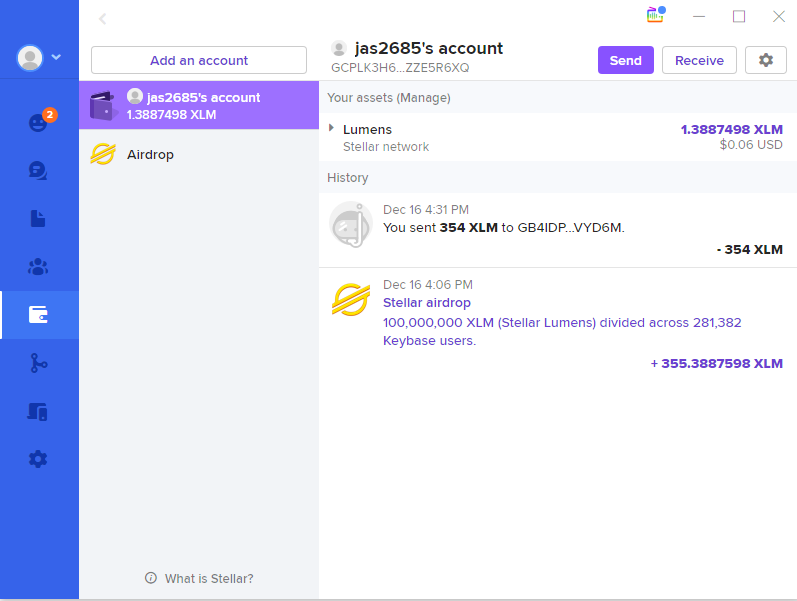Screen dimensions: 797x601
Task: Open the Devices tab in sidebar
Action: 38,411
